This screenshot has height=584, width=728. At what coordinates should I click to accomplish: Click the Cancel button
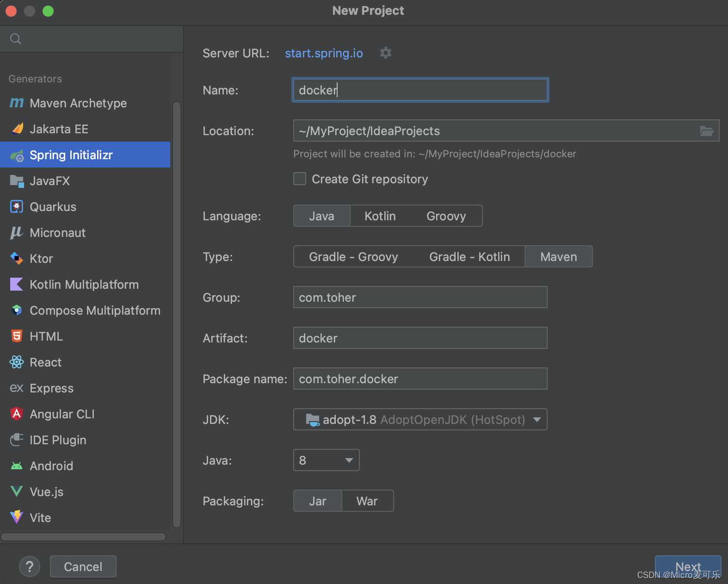point(83,566)
